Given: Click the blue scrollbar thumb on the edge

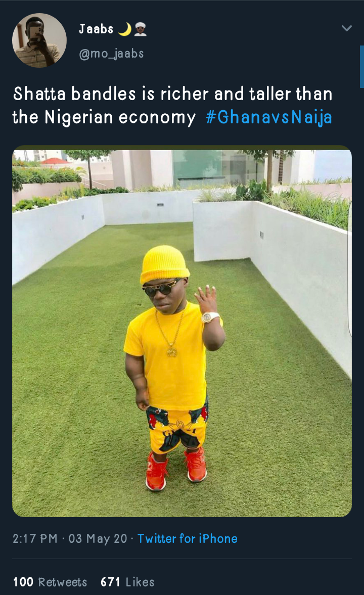Looking at the screenshot, I should click(x=361, y=67).
